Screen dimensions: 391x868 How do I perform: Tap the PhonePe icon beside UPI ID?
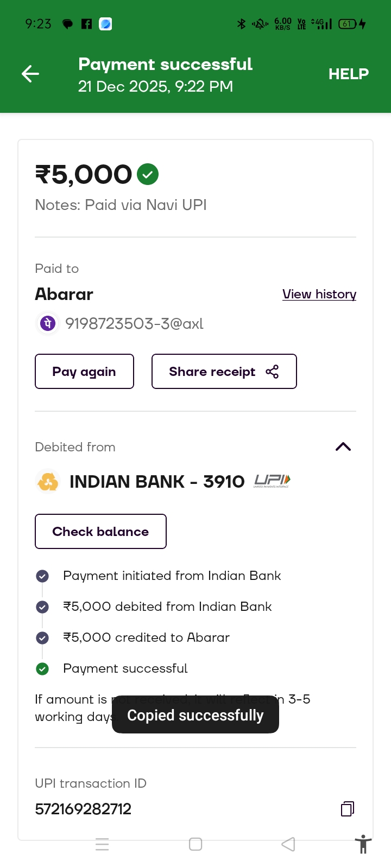coord(48,324)
